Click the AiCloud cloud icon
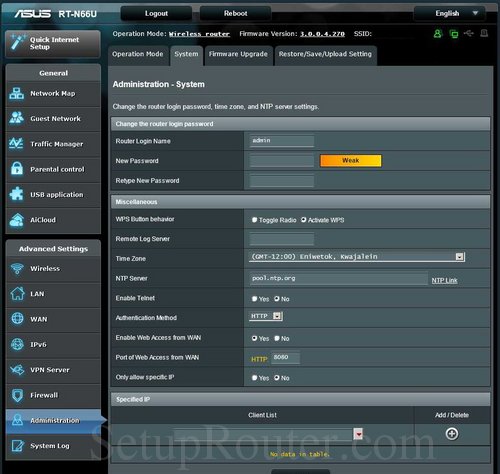 pyautogui.click(x=17, y=220)
